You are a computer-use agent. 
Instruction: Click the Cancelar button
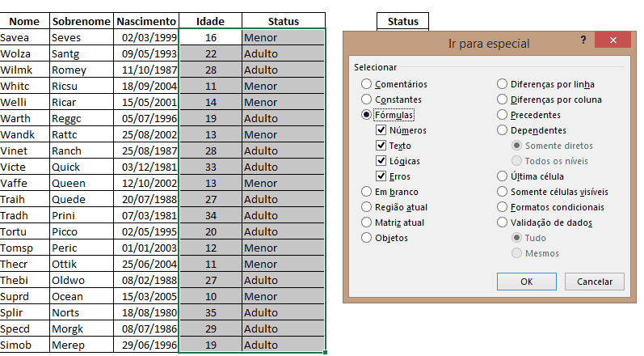tap(594, 282)
